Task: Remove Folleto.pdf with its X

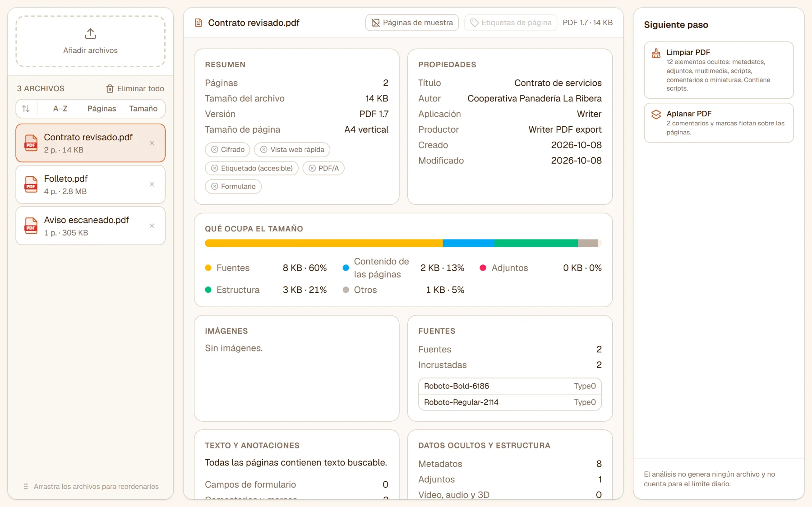Action: tap(152, 184)
